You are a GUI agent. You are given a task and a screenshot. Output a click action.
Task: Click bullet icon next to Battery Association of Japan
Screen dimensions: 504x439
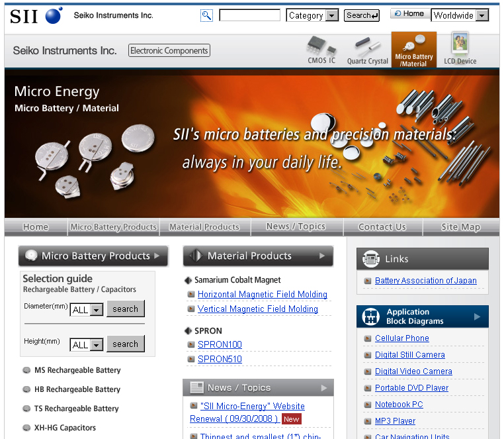pyautogui.click(x=367, y=281)
